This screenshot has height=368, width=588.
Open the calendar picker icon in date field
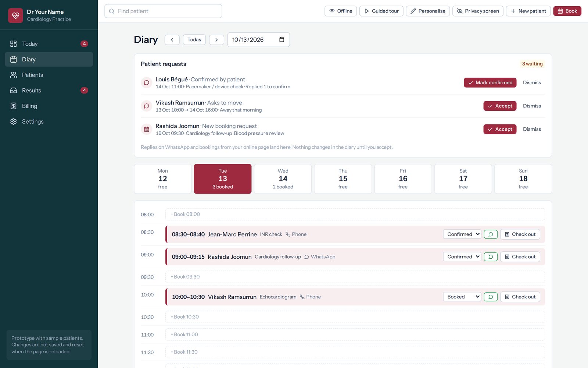point(282,40)
